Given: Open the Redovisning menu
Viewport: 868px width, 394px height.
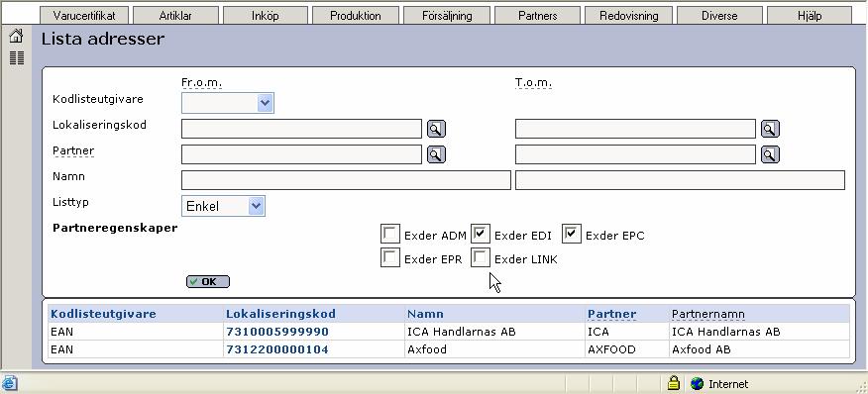Looking at the screenshot, I should click(629, 16).
